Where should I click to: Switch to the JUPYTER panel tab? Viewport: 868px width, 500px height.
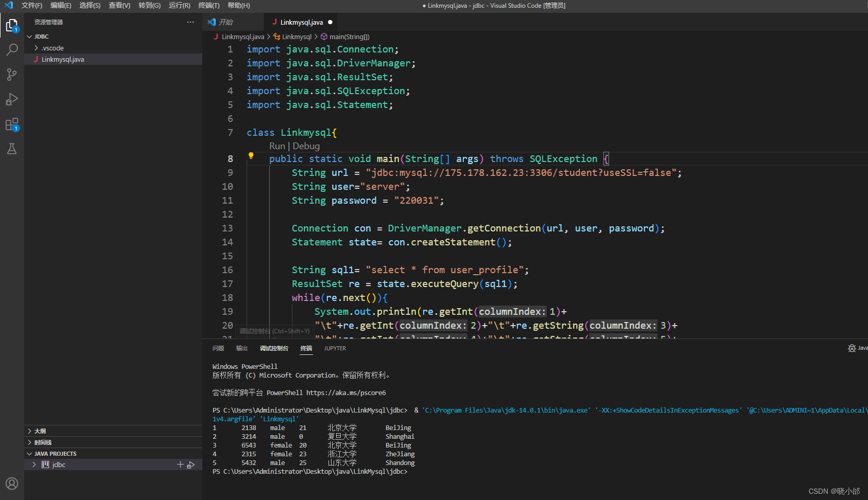click(335, 348)
